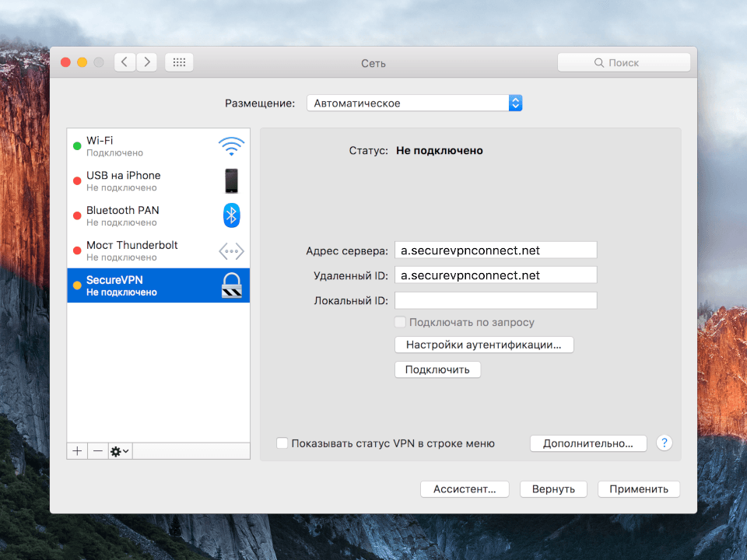
Task: Click the add network service plus icon
Action: pos(76,450)
